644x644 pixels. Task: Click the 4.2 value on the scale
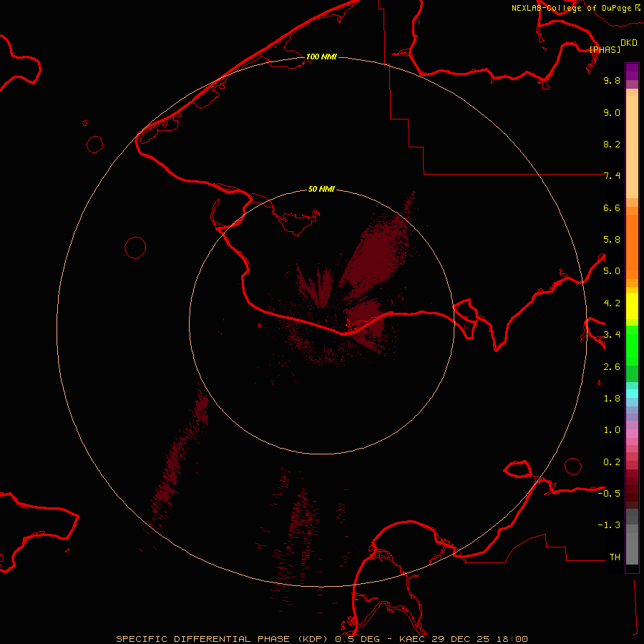pyautogui.click(x=612, y=303)
